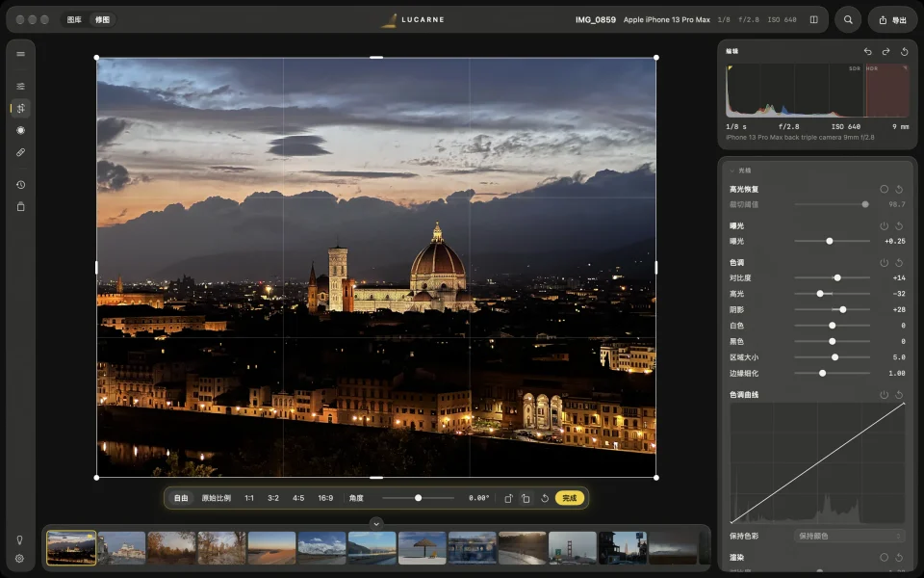The image size is (924, 578).
Task: Click the tone curve graph
Action: 817,463
